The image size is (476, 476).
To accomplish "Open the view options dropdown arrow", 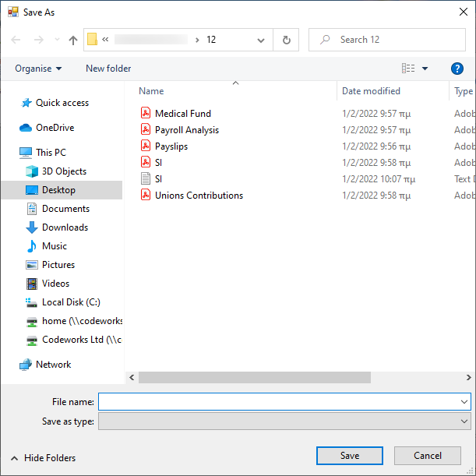I will [425, 69].
